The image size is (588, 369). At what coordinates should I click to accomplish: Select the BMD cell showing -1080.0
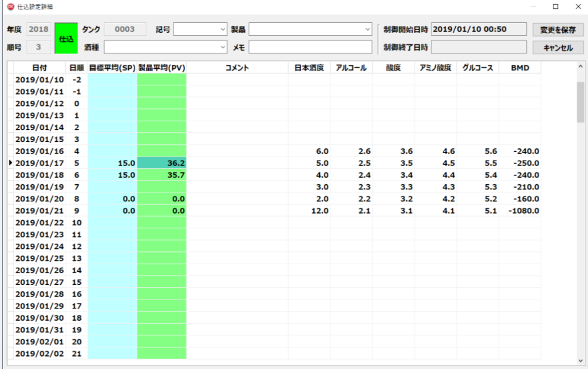[519, 211]
